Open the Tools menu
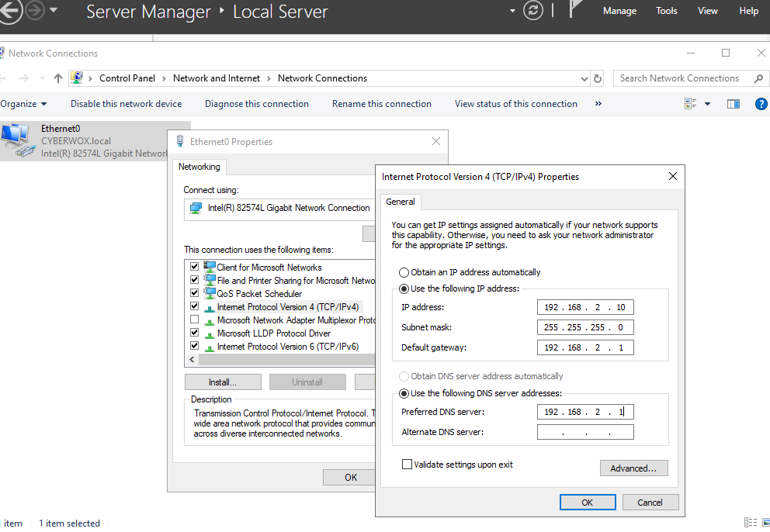 click(667, 11)
